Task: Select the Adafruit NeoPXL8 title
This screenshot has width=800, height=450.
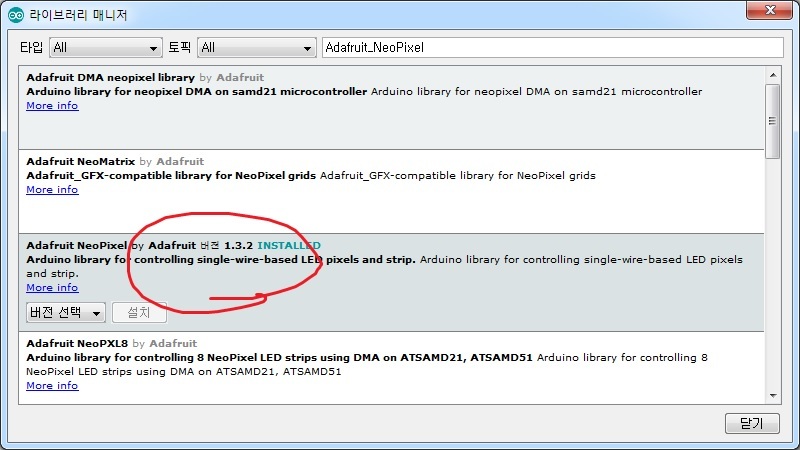Action: tap(77, 343)
